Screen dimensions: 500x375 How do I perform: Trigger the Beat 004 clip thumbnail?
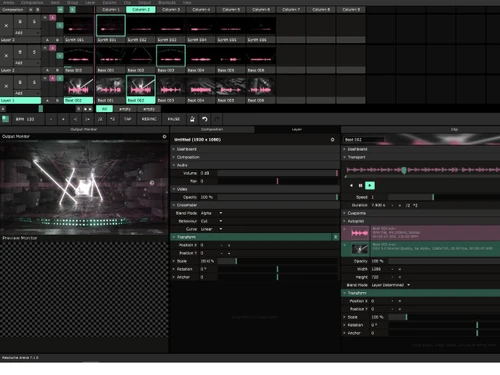tap(201, 86)
